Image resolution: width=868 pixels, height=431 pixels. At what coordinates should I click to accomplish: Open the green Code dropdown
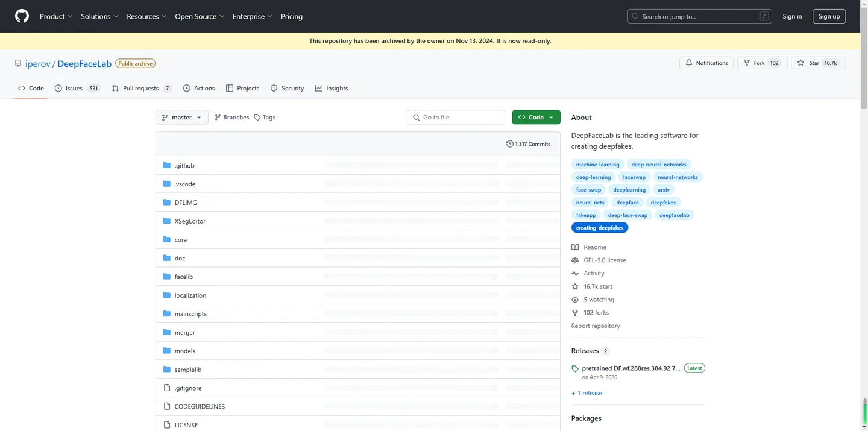[536, 118]
